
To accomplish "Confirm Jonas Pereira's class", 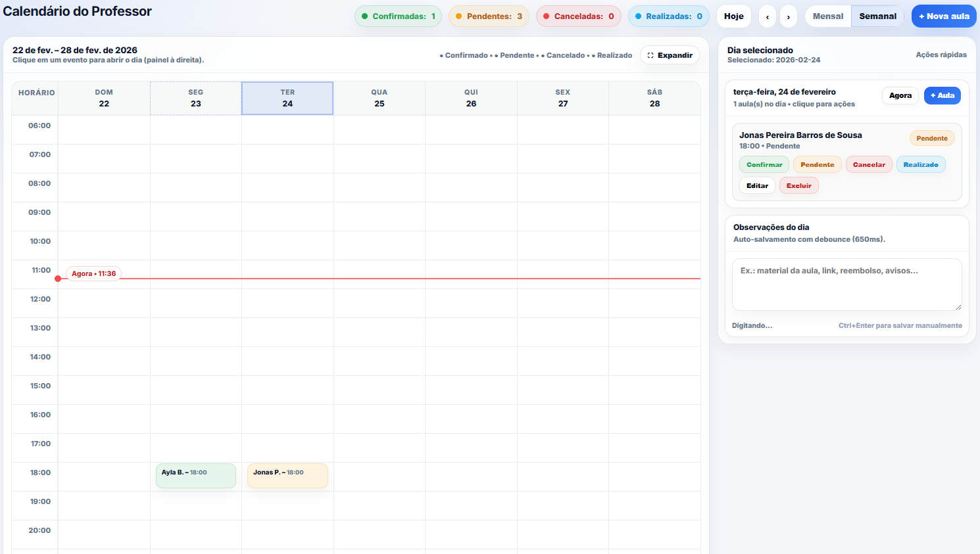I will (764, 165).
